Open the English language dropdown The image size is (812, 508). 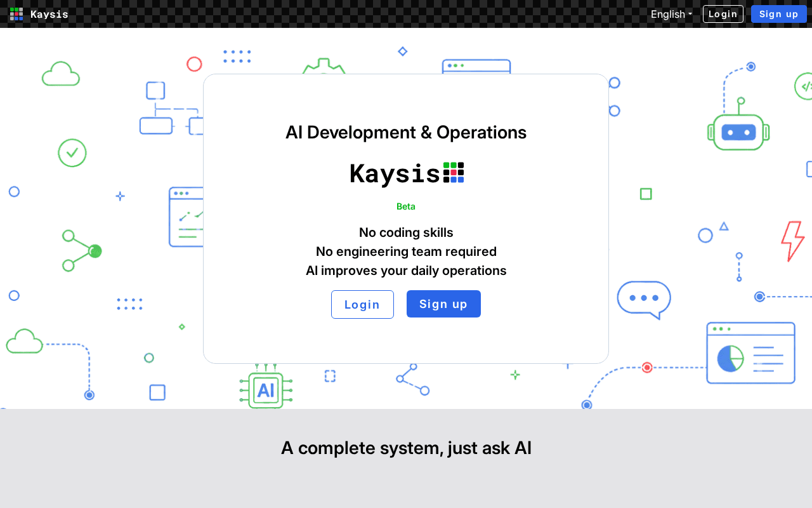point(671,14)
